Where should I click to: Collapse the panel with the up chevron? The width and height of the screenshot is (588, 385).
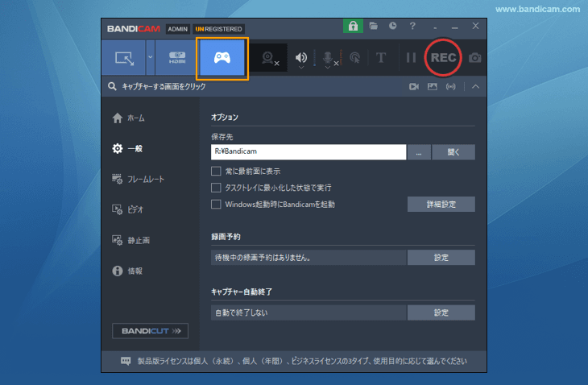[475, 87]
